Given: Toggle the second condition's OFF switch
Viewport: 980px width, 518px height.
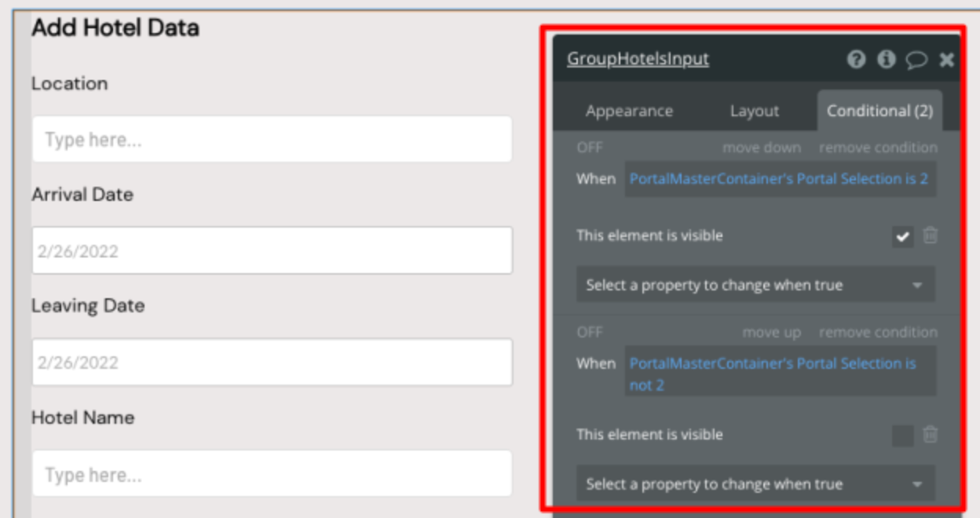Looking at the screenshot, I should tap(590, 332).
